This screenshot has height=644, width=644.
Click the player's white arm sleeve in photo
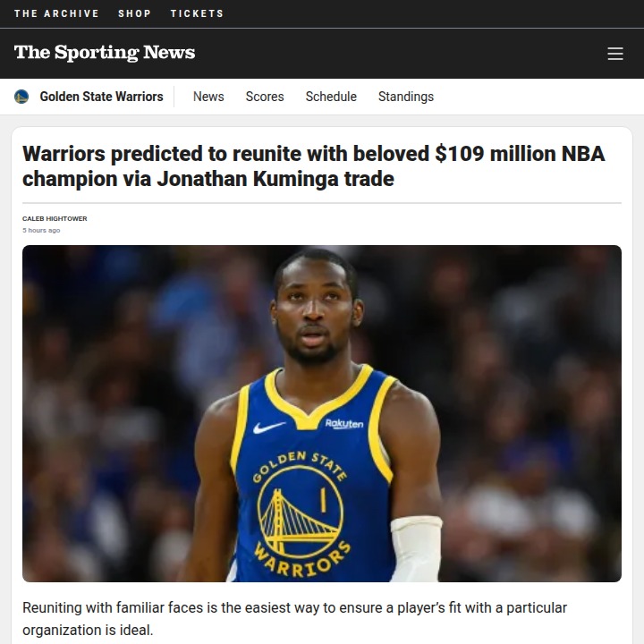click(x=416, y=548)
